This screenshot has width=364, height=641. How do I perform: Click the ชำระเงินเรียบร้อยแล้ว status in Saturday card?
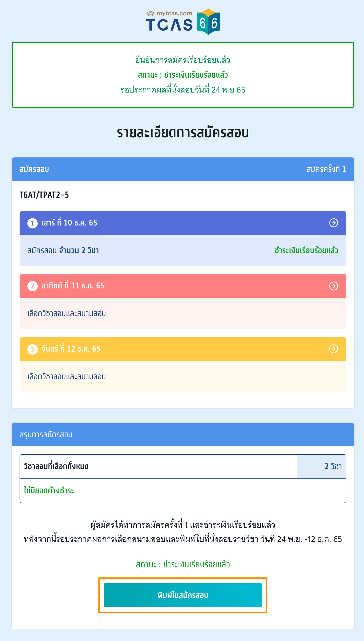tap(306, 250)
